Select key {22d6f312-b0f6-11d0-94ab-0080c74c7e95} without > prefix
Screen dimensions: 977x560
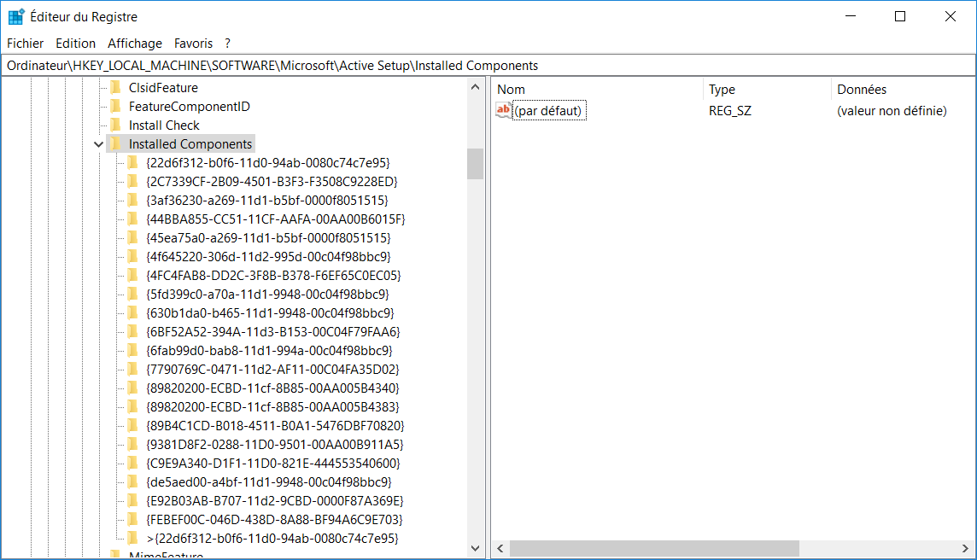(268, 162)
